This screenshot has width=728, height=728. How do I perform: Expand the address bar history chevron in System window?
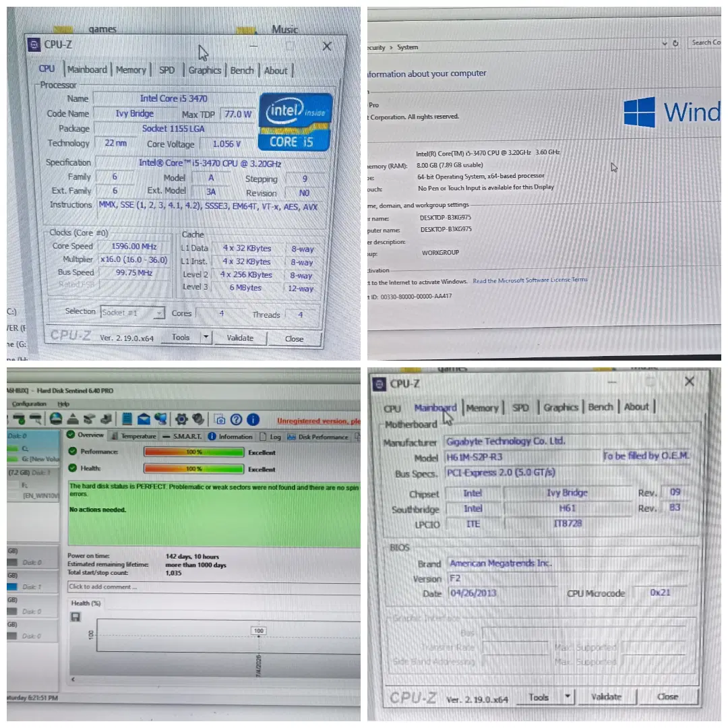coord(665,43)
